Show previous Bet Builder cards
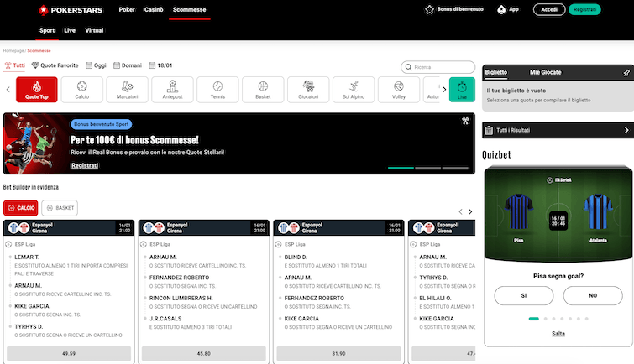Image resolution: width=634 pixels, height=364 pixels. tap(460, 211)
